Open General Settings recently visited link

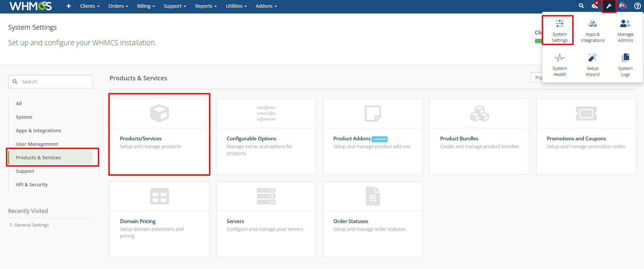31,225
